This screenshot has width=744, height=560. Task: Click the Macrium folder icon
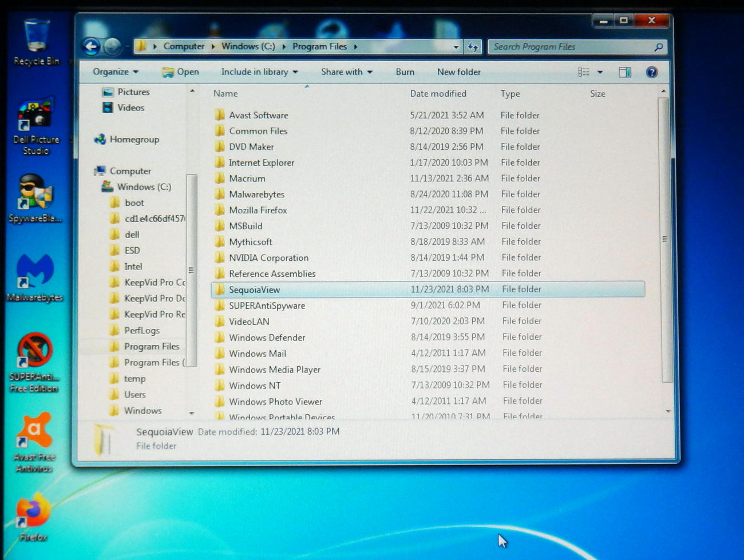pos(220,178)
